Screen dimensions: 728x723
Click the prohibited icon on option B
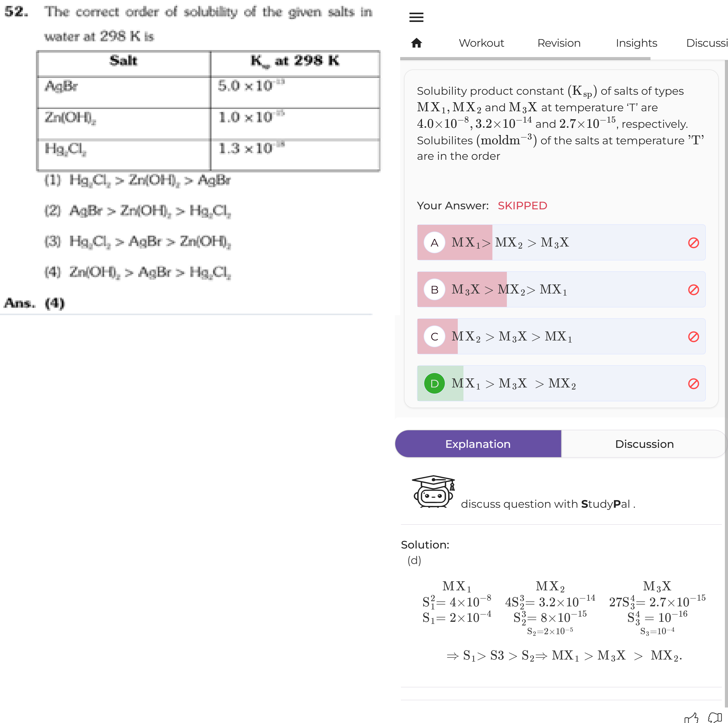coord(693,290)
